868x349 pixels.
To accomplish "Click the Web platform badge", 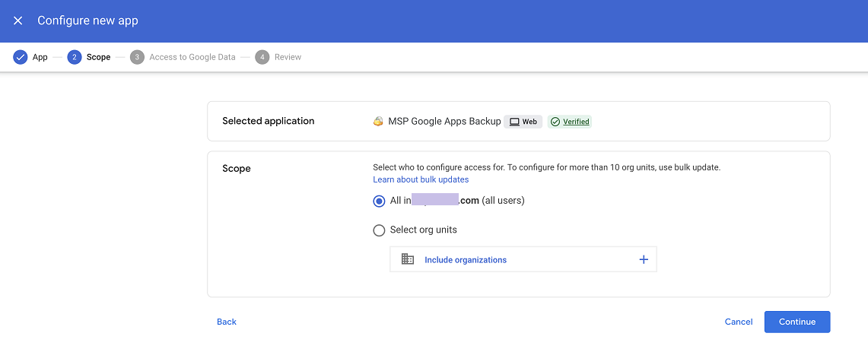I will pyautogui.click(x=523, y=122).
